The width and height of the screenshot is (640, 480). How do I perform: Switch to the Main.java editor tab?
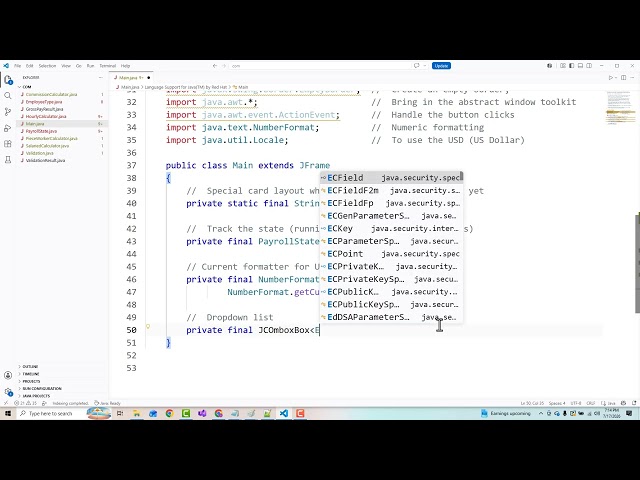(131, 78)
